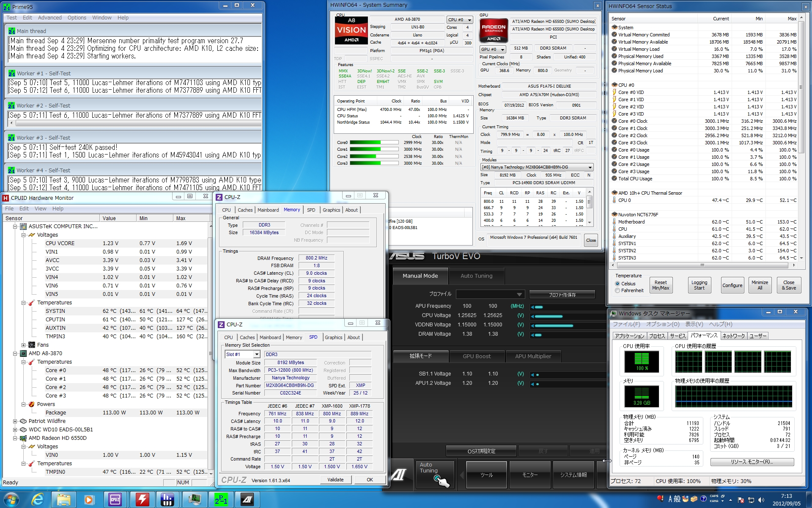This screenshot has width=812, height=508.
Task: Collapse the AMD A8-3870 tree node
Action: 15,353
